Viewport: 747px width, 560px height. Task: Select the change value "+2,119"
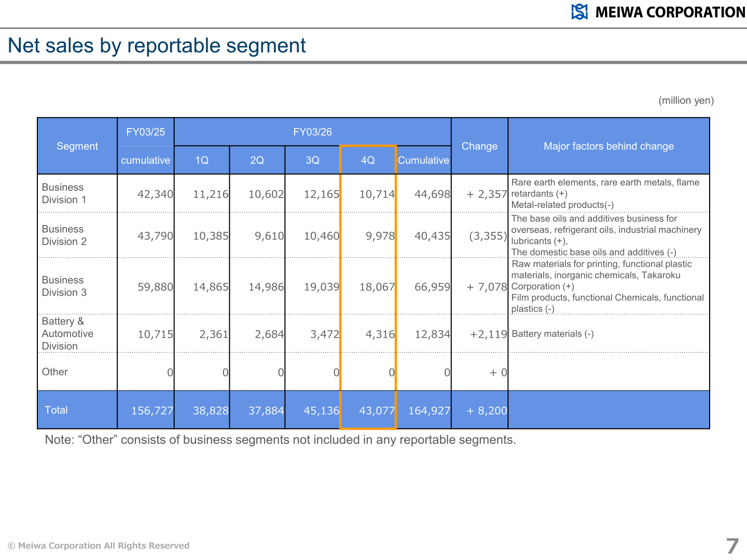click(488, 334)
